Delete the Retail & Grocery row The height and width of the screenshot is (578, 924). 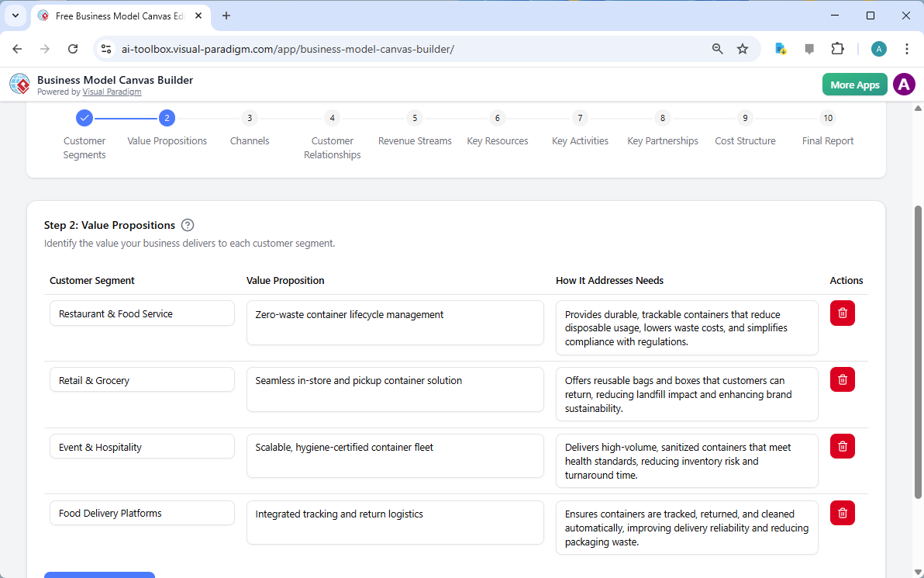tap(842, 379)
